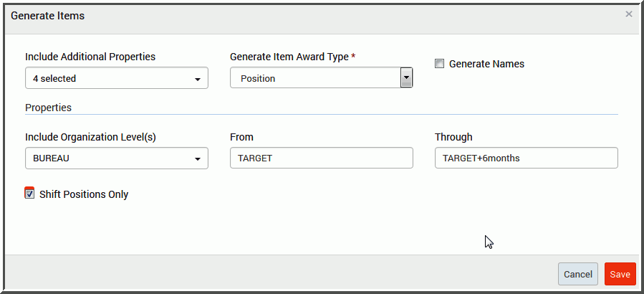
Task: Click the Through field showing TARGET+6months
Action: click(526, 158)
